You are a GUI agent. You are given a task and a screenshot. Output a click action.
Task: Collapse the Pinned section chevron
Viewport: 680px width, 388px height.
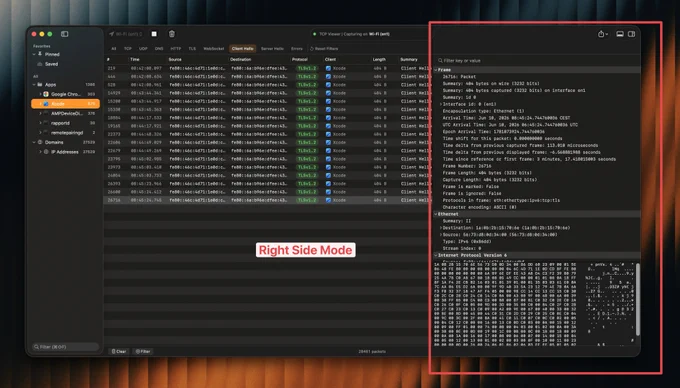click(34, 54)
